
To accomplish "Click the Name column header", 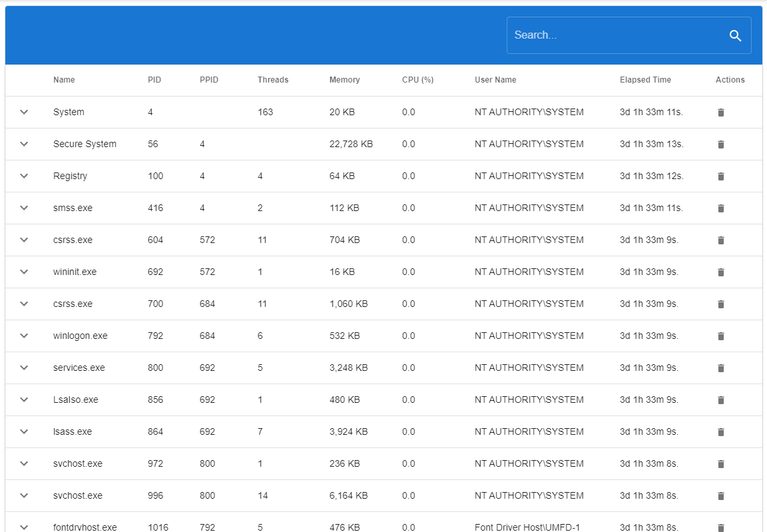I will pyautogui.click(x=64, y=79).
